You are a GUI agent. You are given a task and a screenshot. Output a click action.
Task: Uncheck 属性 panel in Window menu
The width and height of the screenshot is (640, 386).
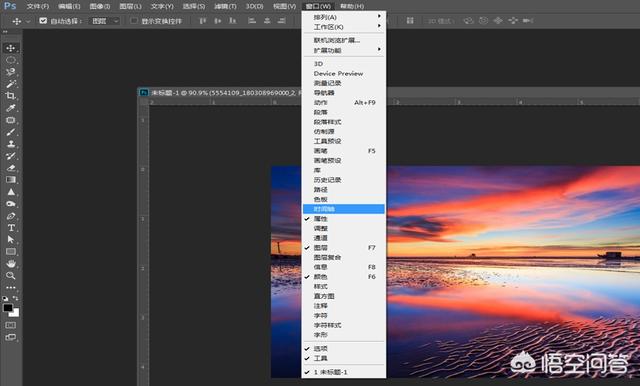coord(344,219)
